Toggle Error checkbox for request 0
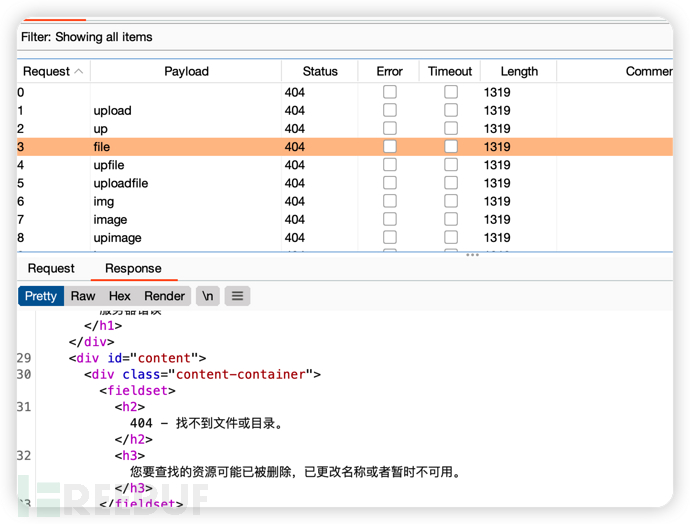This screenshot has width=690, height=524. coord(389,92)
